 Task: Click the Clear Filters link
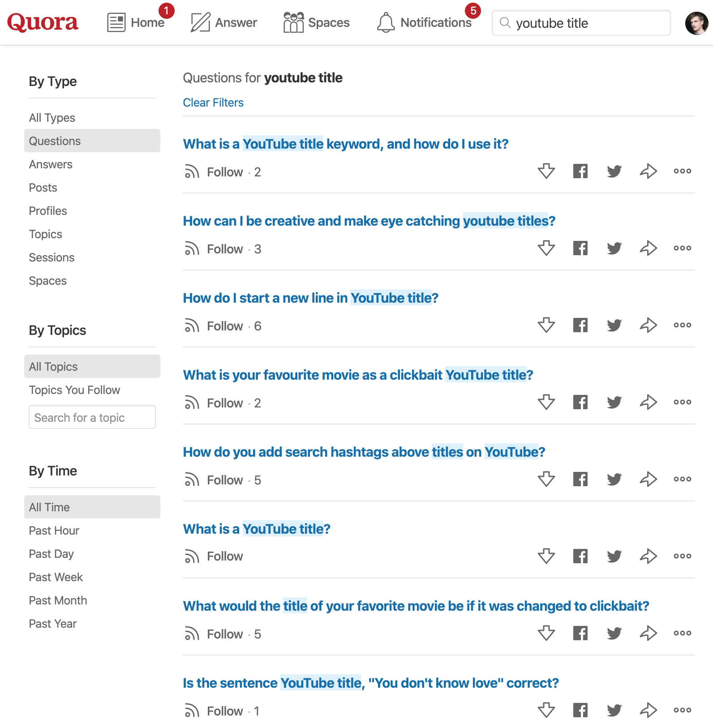pyautogui.click(x=213, y=103)
